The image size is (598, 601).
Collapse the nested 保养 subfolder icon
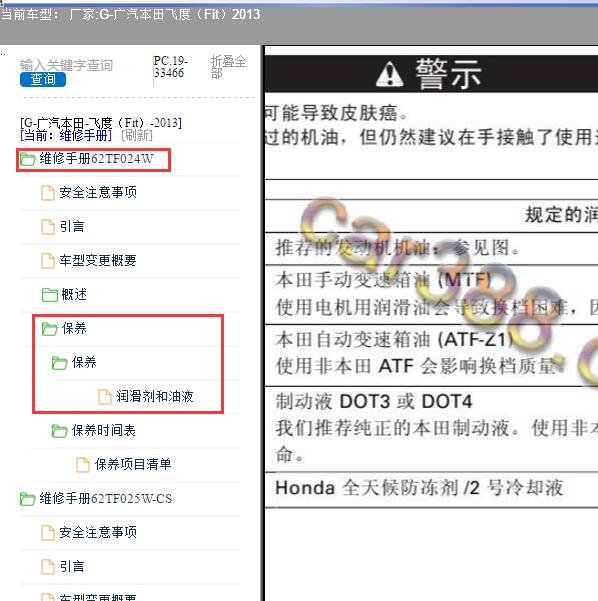click(59, 363)
